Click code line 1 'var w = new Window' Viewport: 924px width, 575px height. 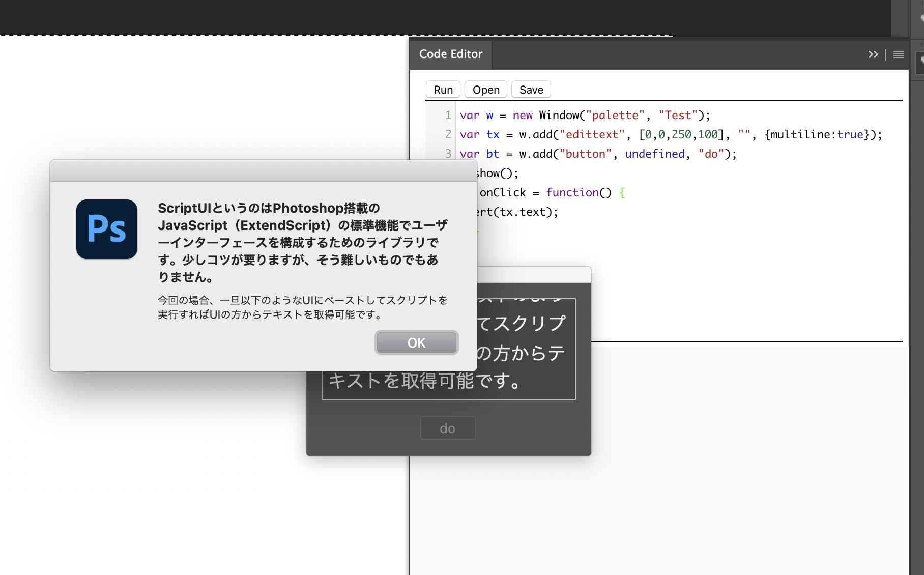pyautogui.click(x=585, y=116)
